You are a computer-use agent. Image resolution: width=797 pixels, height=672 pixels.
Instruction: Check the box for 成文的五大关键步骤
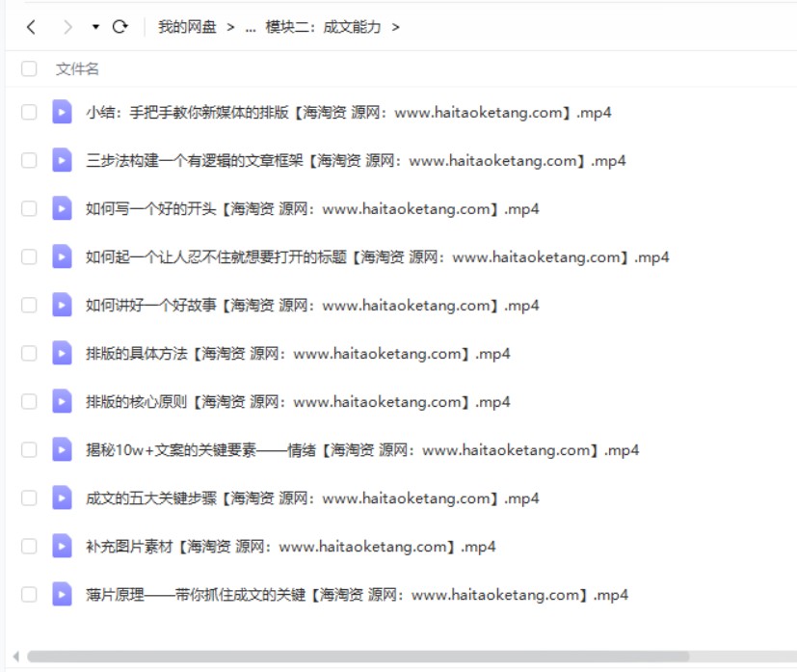coord(29,498)
